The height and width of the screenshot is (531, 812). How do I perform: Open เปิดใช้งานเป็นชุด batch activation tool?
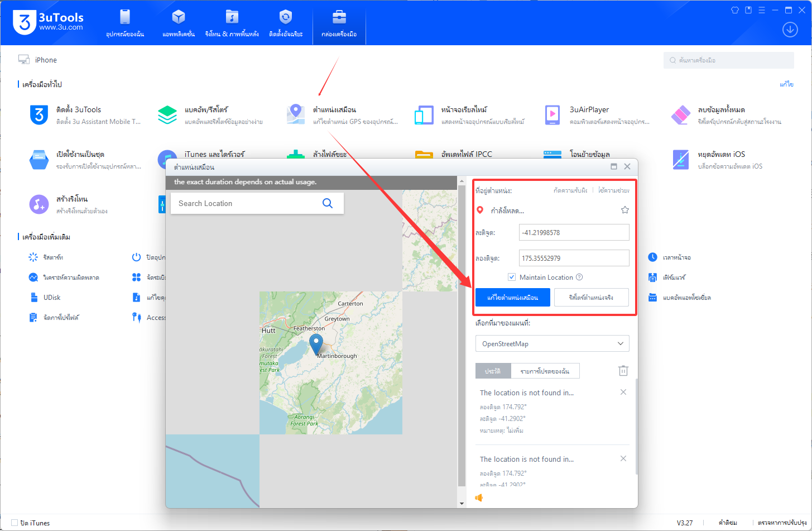[x=85, y=160]
